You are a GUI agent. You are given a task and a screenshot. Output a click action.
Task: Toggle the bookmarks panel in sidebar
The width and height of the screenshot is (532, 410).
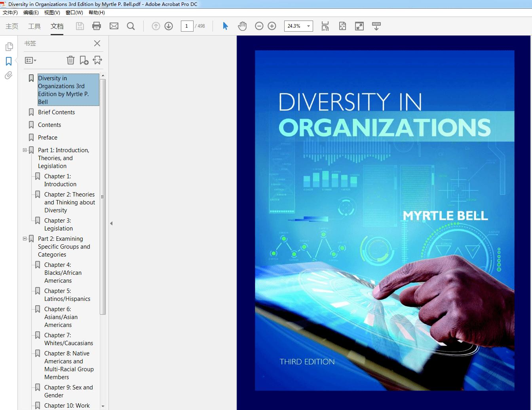(x=9, y=61)
